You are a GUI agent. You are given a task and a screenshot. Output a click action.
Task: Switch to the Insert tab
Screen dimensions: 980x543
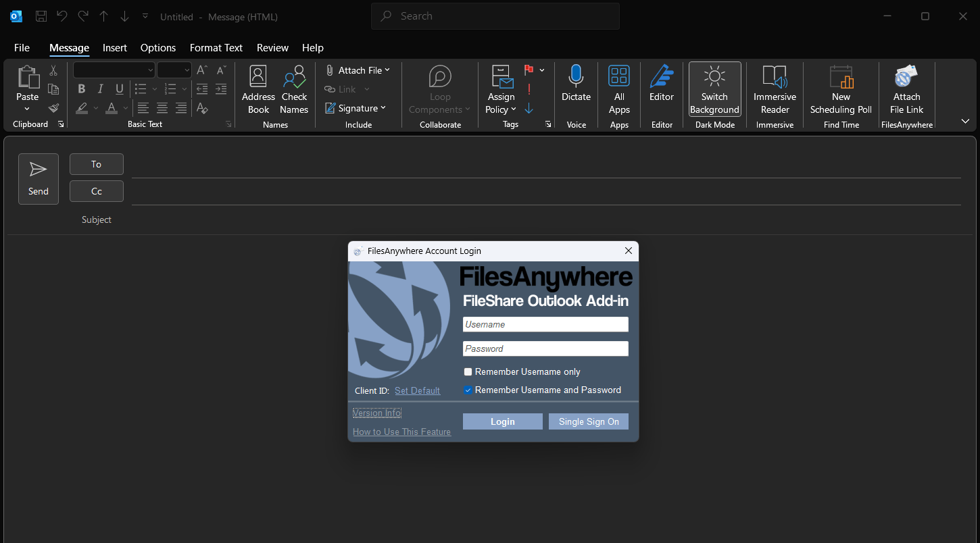click(x=115, y=48)
